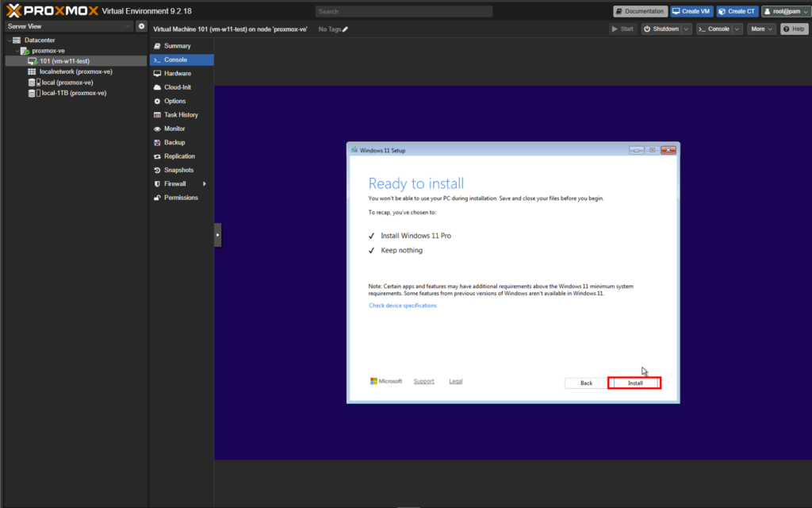Open the Summary tab
Image resolution: width=812 pixels, height=508 pixels.
tap(182, 46)
